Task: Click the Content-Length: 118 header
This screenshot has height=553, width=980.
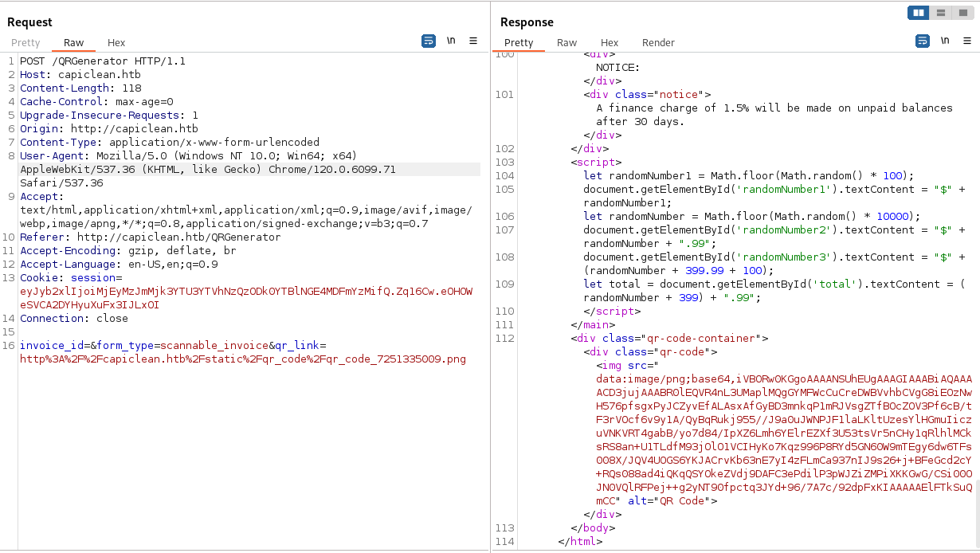Action: [80, 88]
